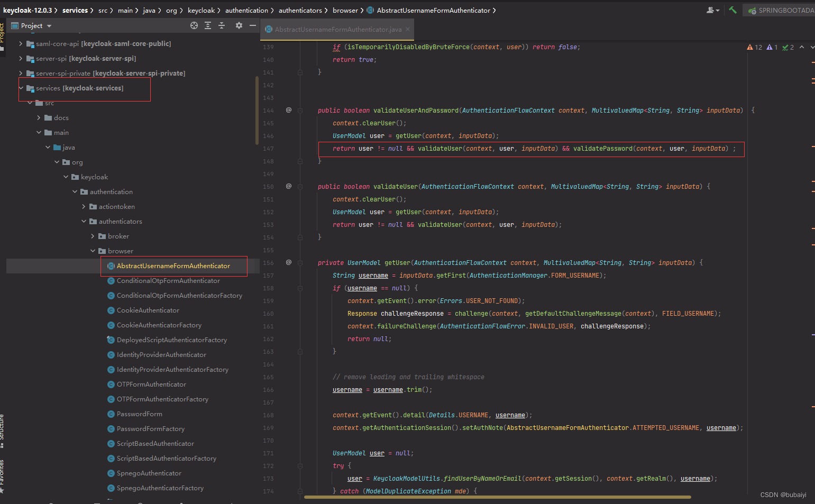Click the class icon beside CookieAuthenticator
This screenshot has height=504, width=815.
[111, 310]
